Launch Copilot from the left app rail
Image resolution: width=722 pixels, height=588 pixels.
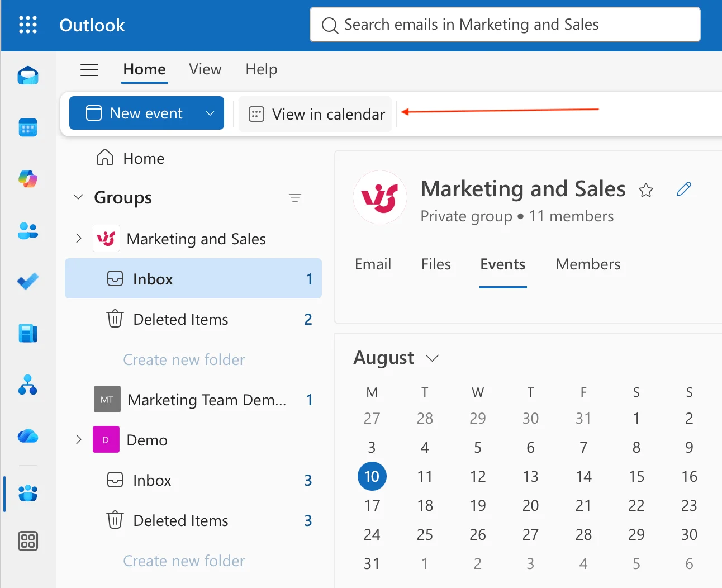click(28, 179)
